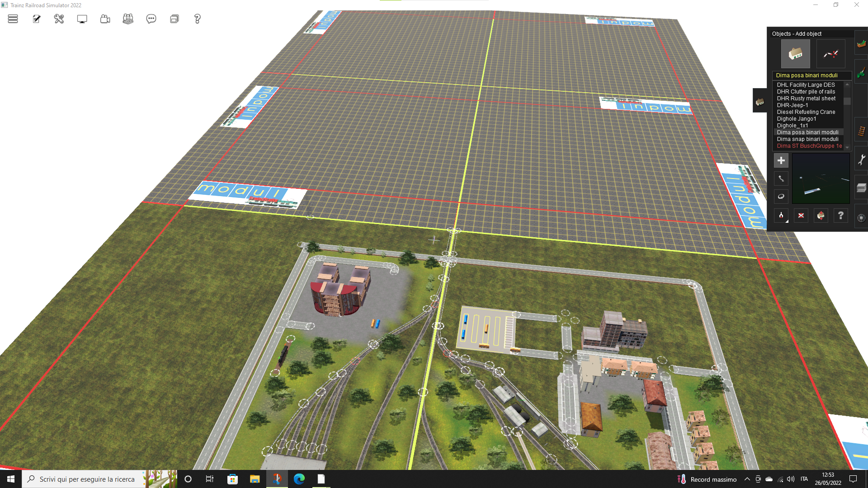
Task: Select 'Dima snap binari moduli' in list
Action: point(807,139)
